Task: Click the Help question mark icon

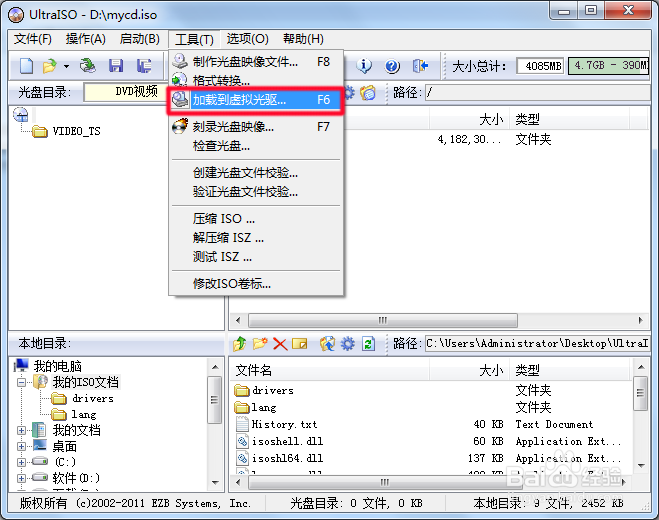Action: click(392, 66)
